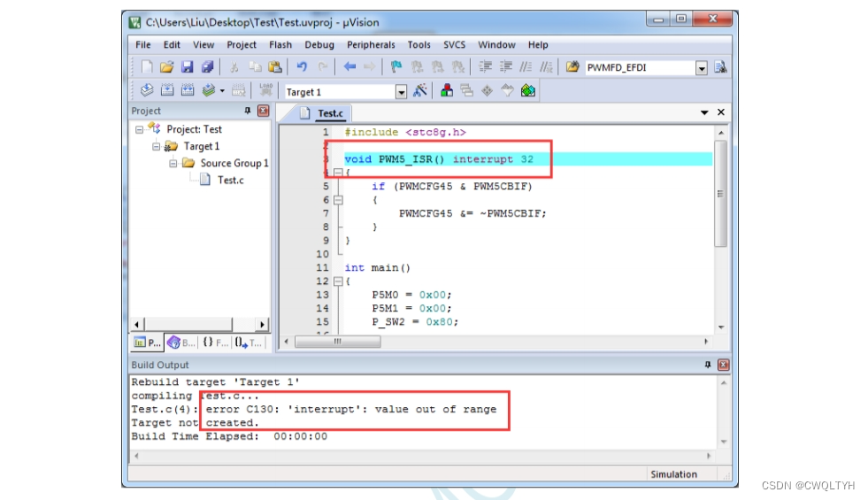Save all open files

pos(208,67)
